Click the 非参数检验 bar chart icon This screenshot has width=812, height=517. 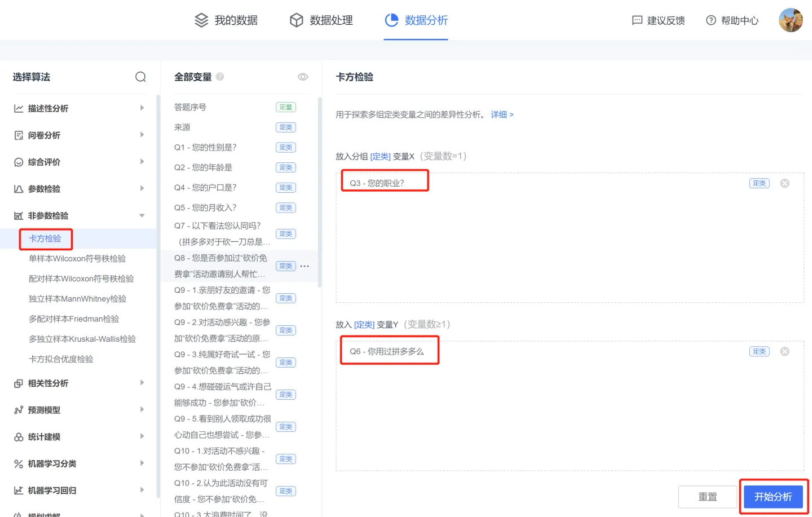click(19, 216)
